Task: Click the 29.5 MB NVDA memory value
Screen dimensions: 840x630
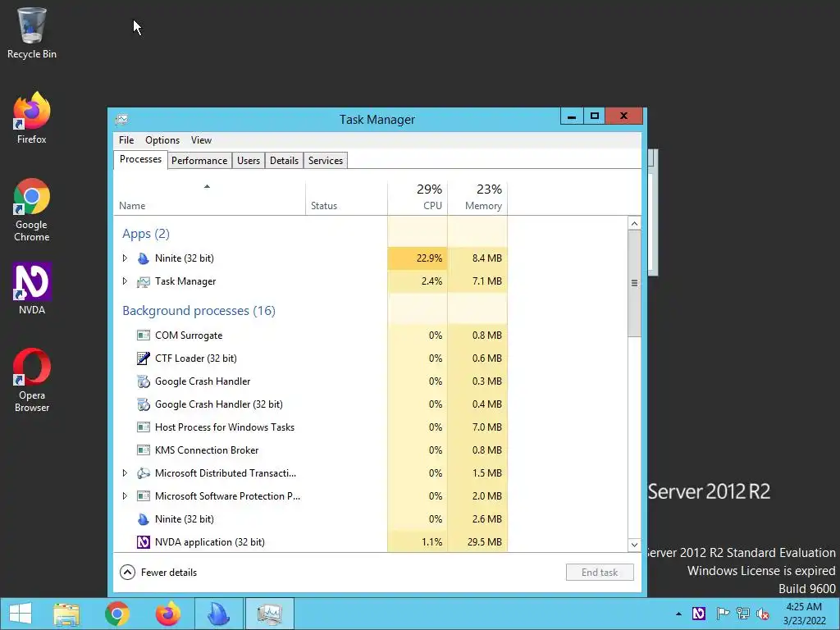Action: [484, 542]
